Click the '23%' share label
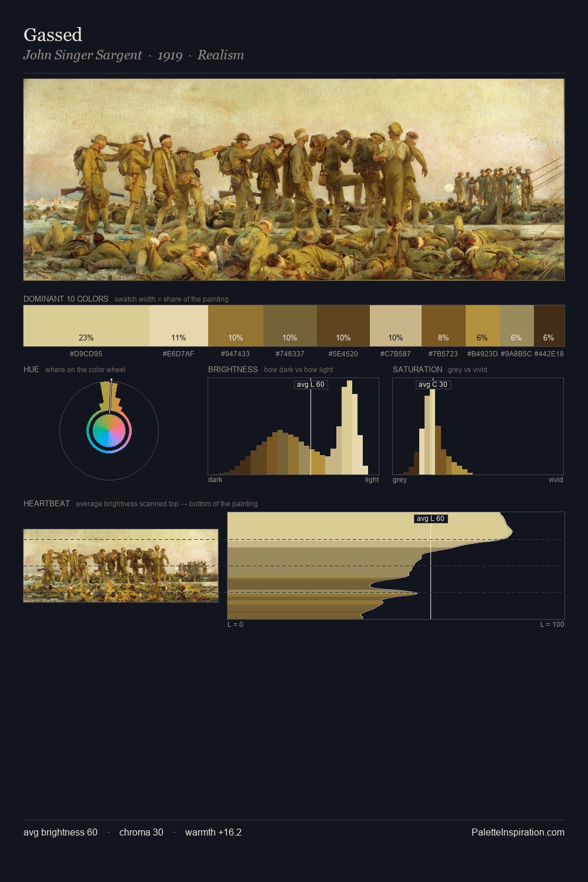The image size is (588, 882). click(86, 338)
